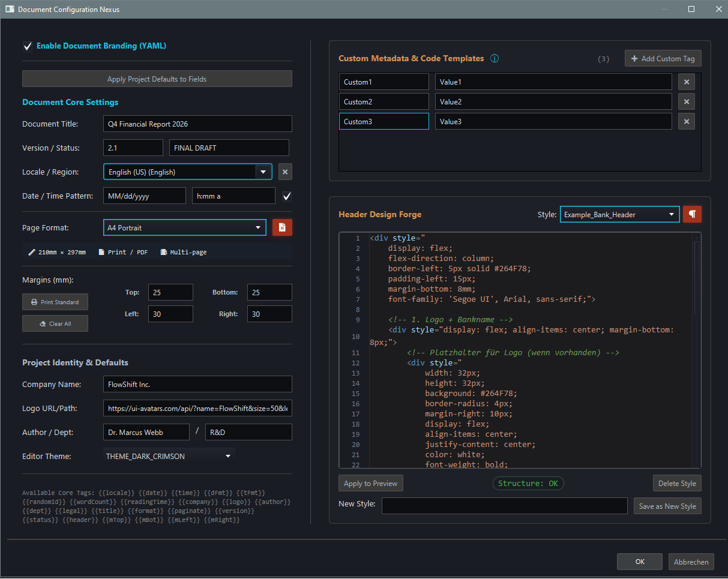Viewport: 728px width, 579px height.
Task: Click Save as New Style button
Action: point(667,506)
